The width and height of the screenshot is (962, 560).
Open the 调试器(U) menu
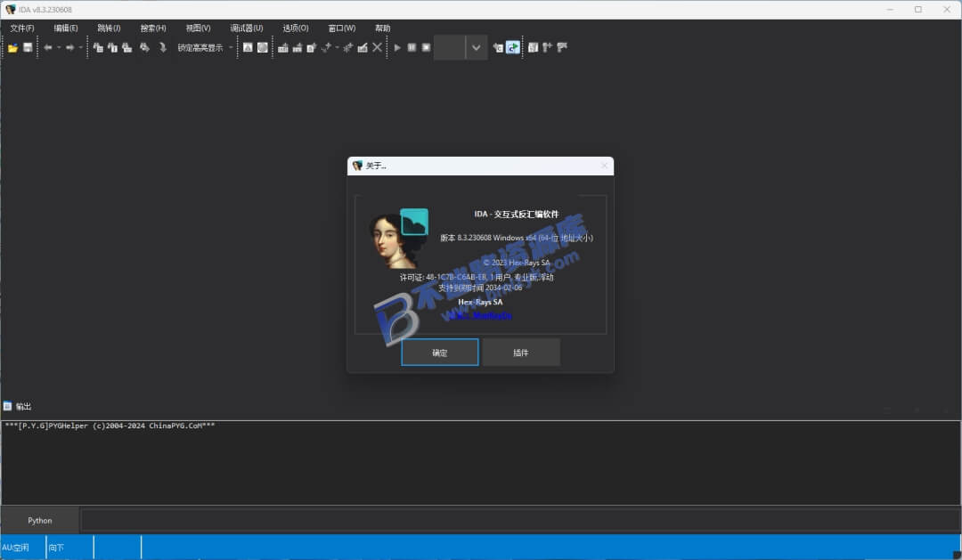click(247, 28)
